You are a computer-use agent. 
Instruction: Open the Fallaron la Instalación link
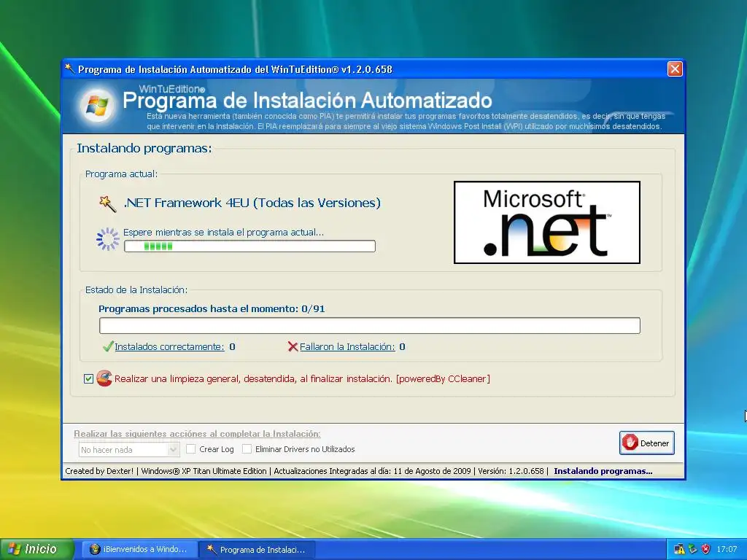tap(347, 346)
